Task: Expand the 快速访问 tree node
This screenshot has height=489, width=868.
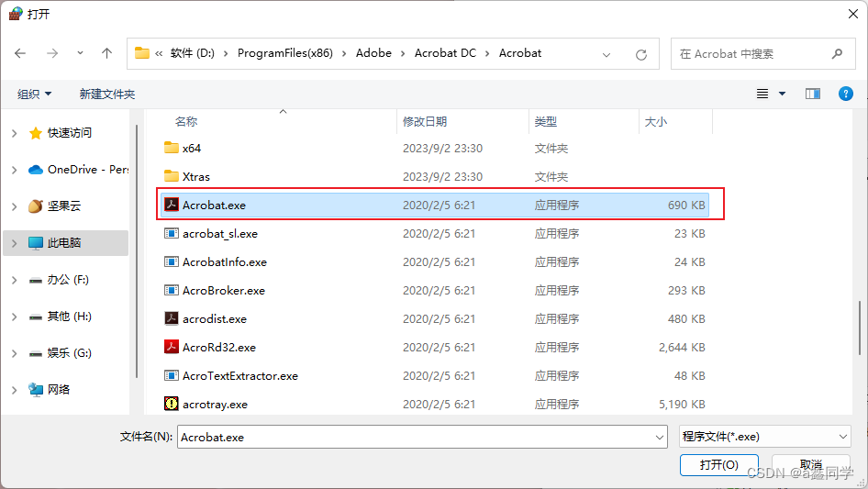Action: [x=15, y=133]
